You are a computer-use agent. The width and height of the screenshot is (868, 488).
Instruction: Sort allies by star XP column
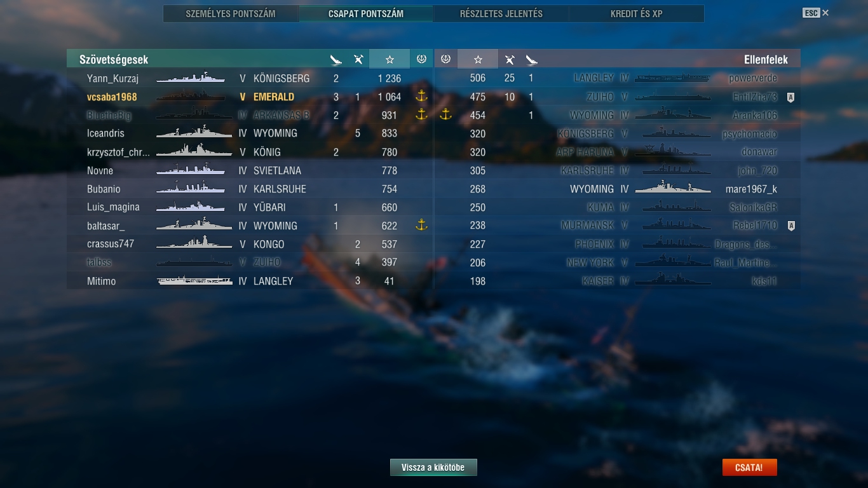tap(390, 59)
